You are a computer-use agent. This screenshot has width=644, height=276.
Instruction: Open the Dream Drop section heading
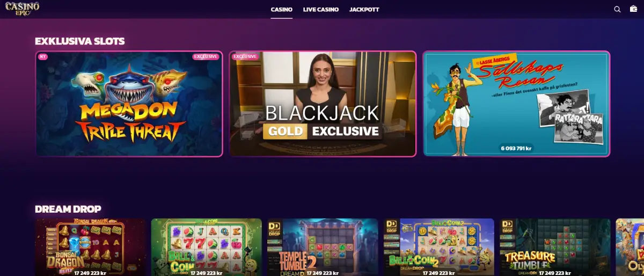click(68, 209)
